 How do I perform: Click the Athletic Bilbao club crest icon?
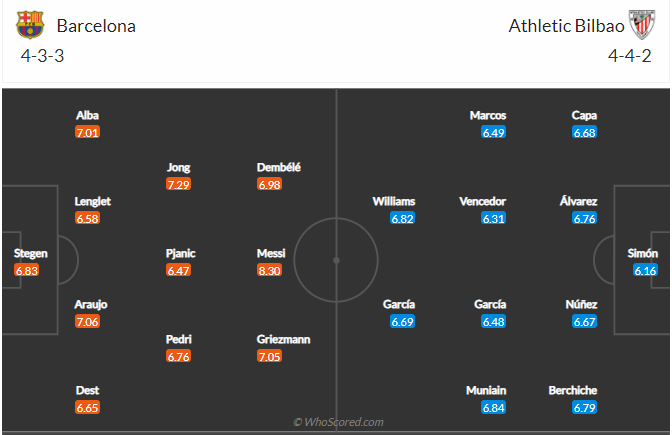click(641, 26)
